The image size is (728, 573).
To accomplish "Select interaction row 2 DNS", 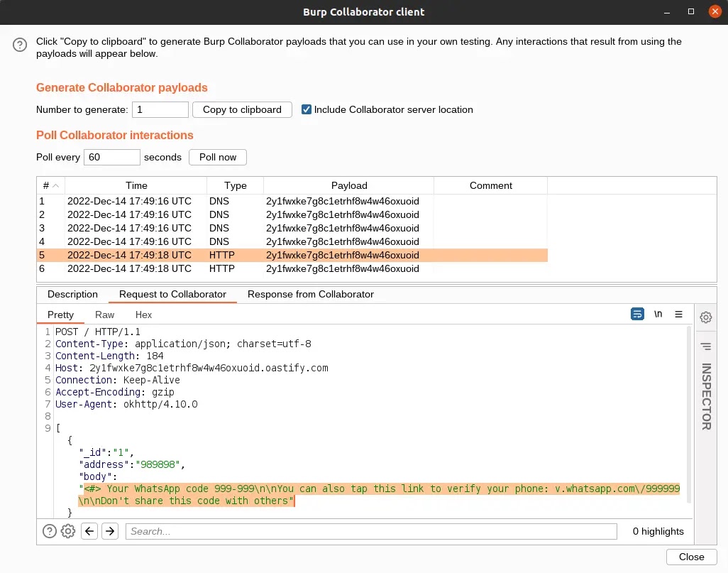I will pyautogui.click(x=292, y=214).
